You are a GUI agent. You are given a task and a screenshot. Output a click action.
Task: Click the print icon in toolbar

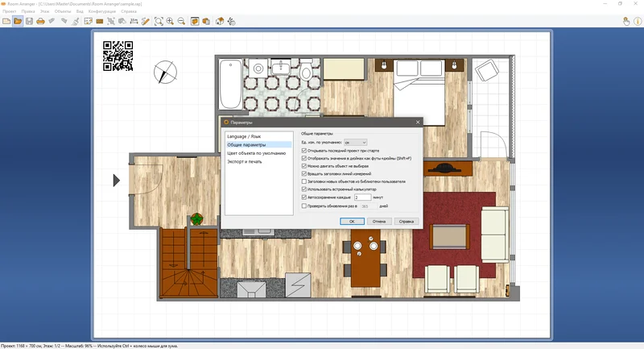coord(40,21)
